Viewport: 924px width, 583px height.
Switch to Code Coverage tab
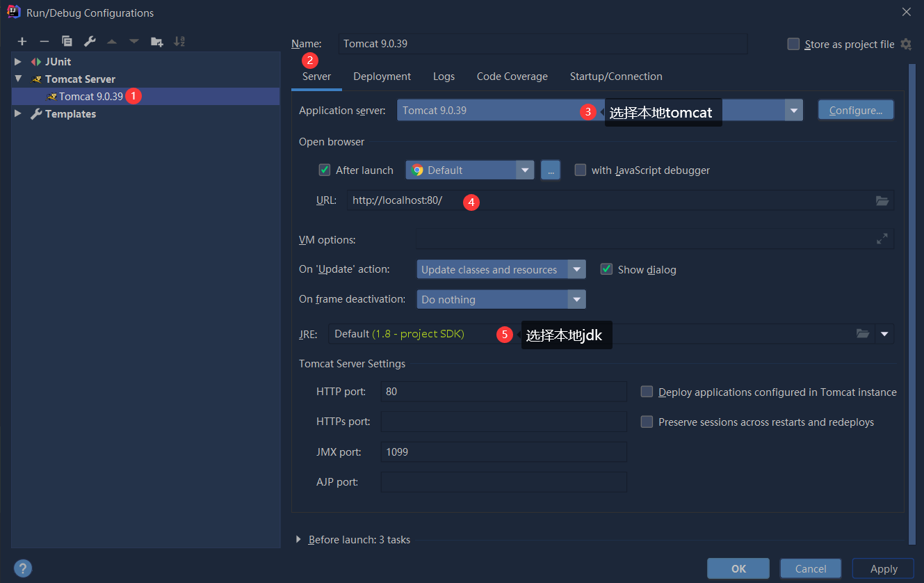512,77
